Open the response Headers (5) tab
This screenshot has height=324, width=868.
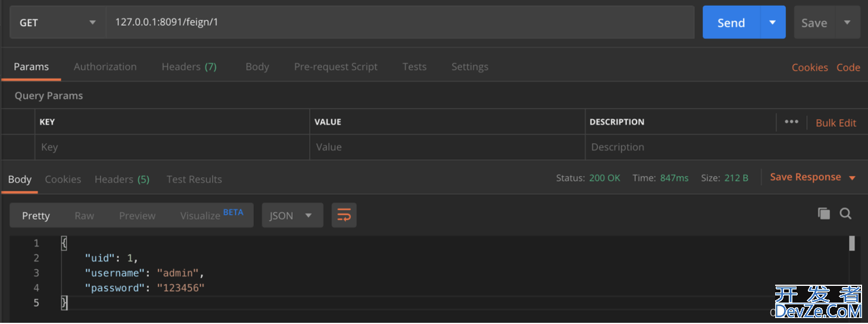122,179
